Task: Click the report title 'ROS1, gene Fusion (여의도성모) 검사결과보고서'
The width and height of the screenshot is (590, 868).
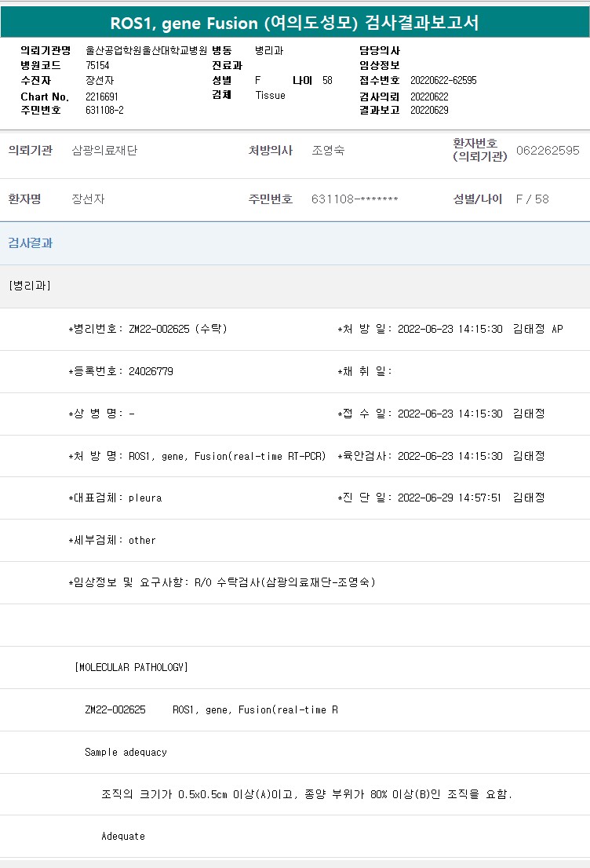Action: 294,23
